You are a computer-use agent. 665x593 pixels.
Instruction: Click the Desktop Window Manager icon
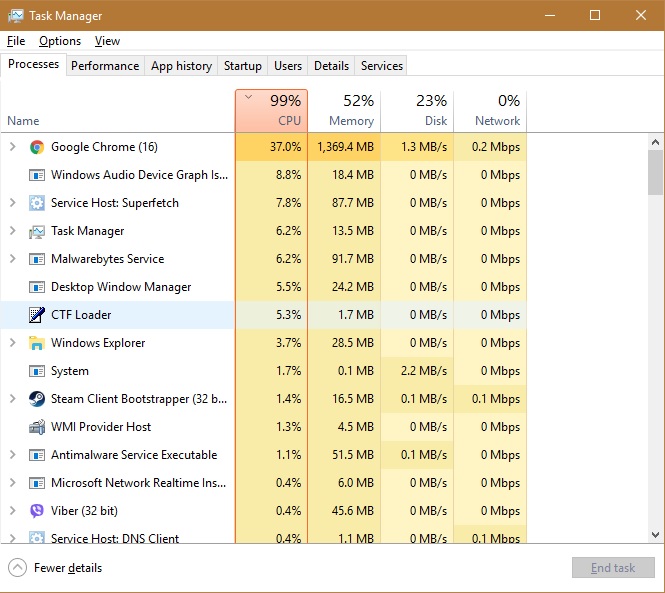(37, 287)
